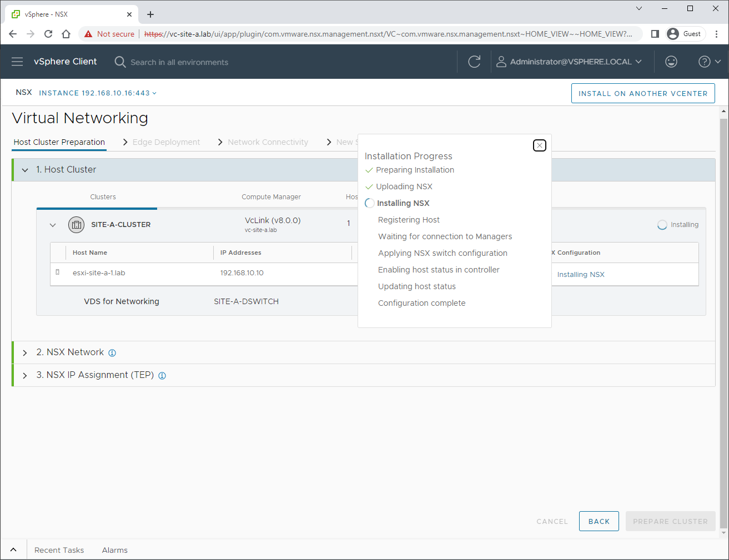Click Install on Another vCenter button
The height and width of the screenshot is (560, 729).
(643, 93)
